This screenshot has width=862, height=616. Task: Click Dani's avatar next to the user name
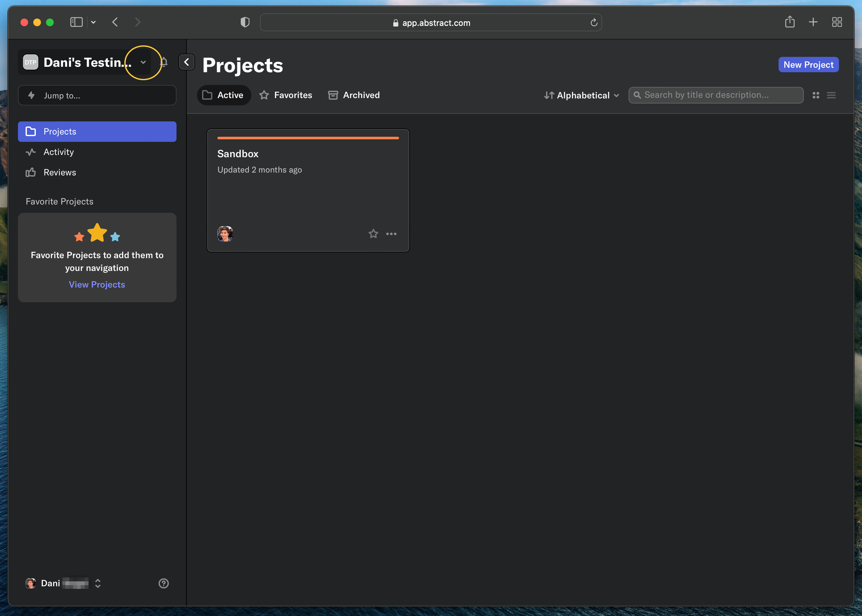click(31, 583)
